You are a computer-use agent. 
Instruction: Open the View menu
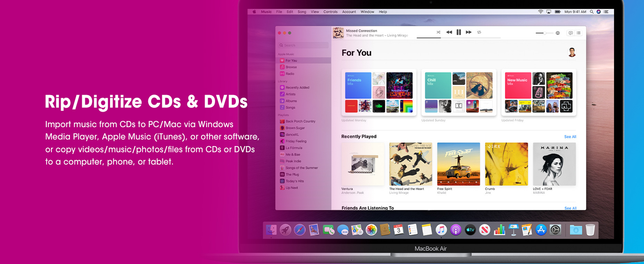tap(315, 12)
